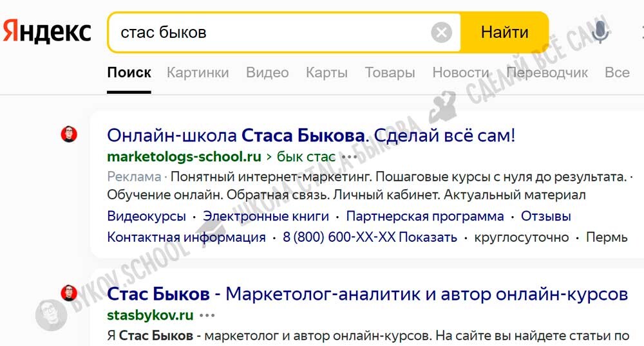Open result Онлайн-школа Стаса Быкова. Сделай всё сам!
This screenshot has height=346, width=644.
pyautogui.click(x=311, y=135)
